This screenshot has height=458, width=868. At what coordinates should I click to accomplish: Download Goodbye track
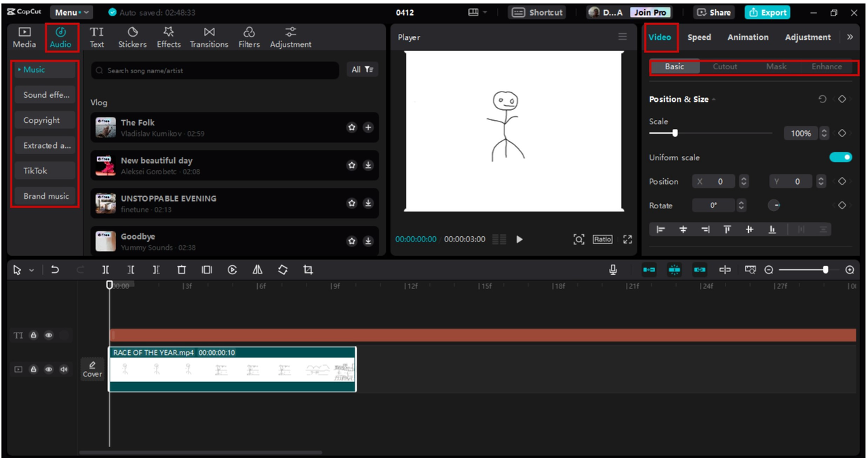pyautogui.click(x=368, y=241)
